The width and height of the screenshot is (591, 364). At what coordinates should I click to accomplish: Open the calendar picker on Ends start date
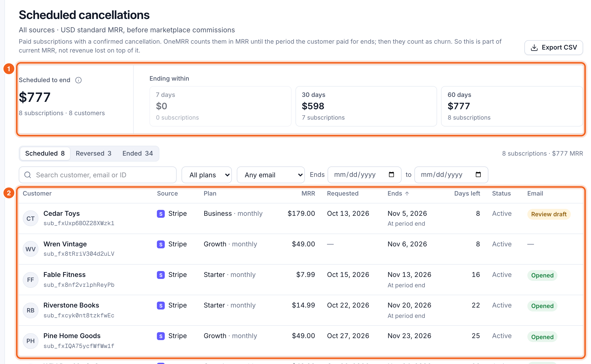[x=391, y=175]
